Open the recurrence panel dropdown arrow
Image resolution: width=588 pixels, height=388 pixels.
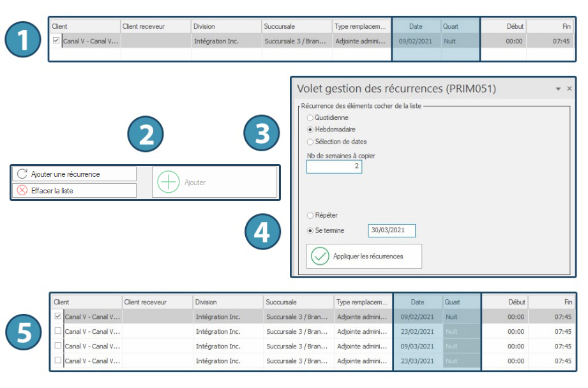point(559,89)
